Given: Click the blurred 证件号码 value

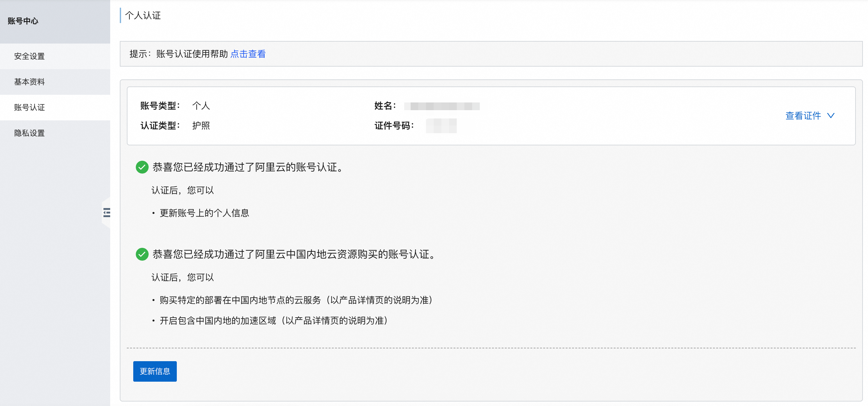Looking at the screenshot, I should (441, 126).
